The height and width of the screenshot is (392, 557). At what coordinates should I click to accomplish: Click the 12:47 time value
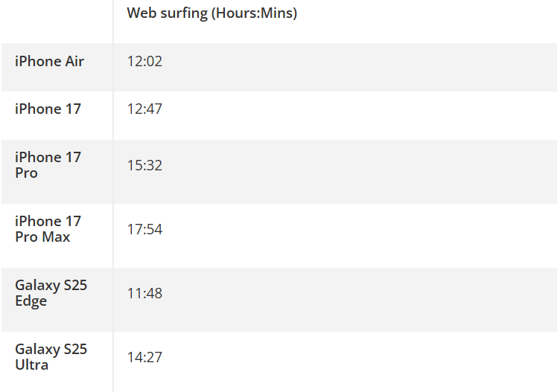144,109
